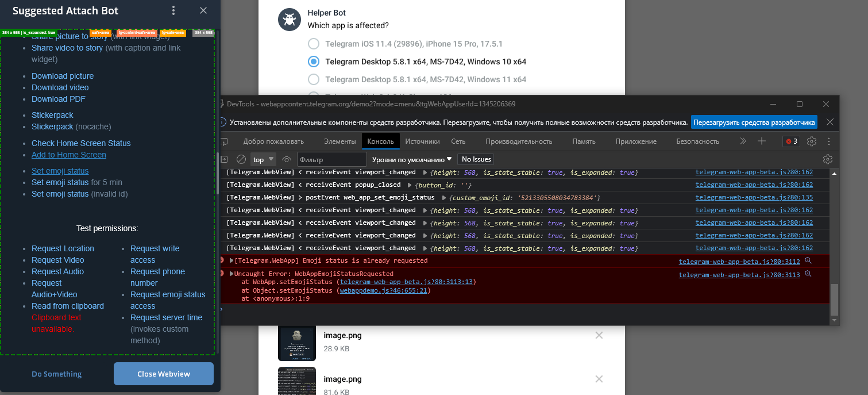Open DevTools customize three-dot menu
Screen dimensions: 868x395
click(x=828, y=141)
